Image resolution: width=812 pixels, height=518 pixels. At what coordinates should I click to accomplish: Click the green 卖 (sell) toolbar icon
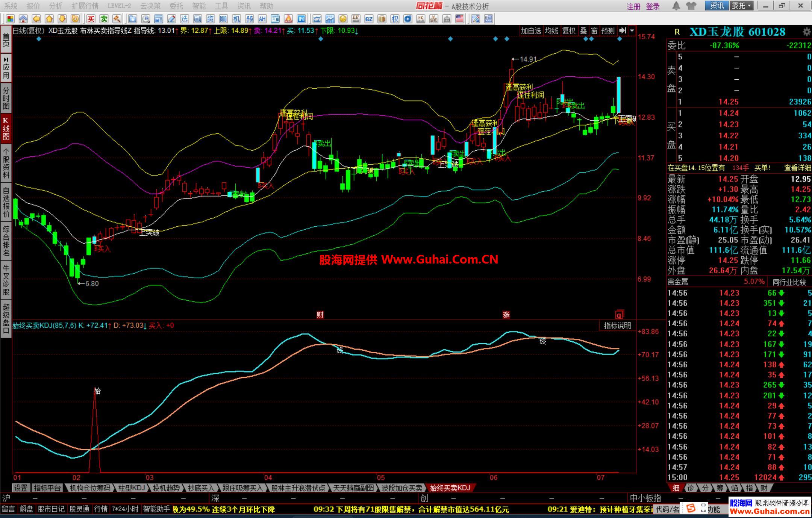(104, 19)
